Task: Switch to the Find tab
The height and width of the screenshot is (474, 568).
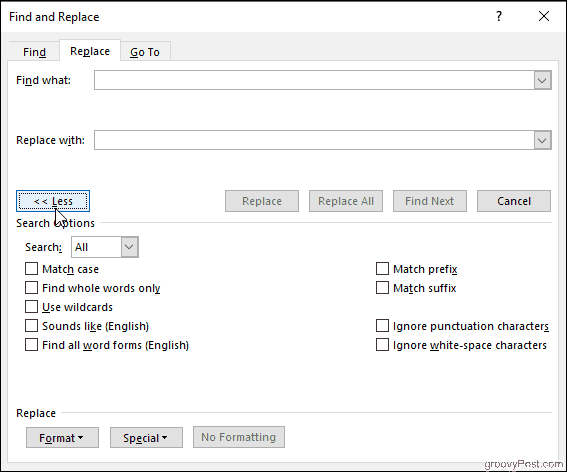Action: [x=34, y=52]
